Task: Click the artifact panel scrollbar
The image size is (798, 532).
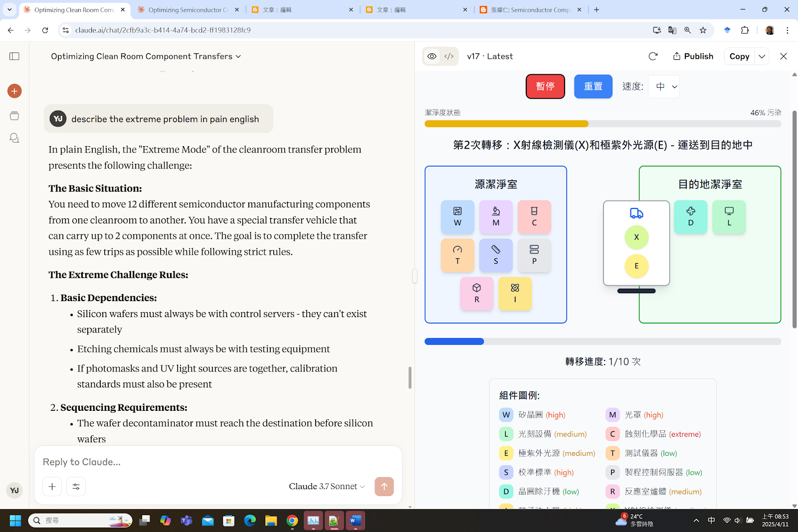Action: click(x=795, y=219)
